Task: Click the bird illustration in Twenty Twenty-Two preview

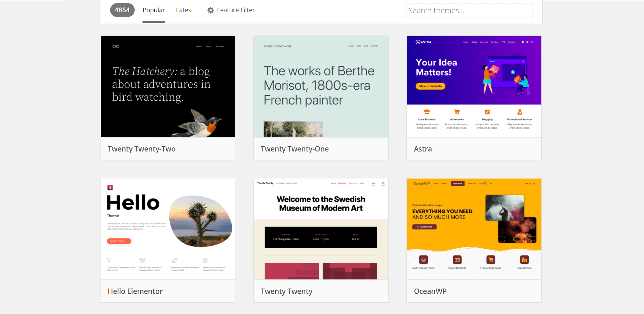Action: [x=198, y=123]
